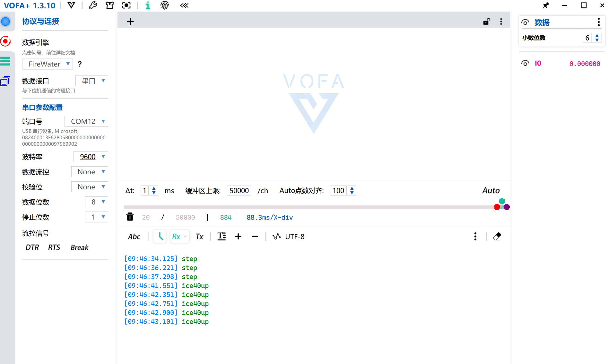Collapse side panel with triple chevron icon
This screenshot has height=364, width=608.
[x=184, y=5]
